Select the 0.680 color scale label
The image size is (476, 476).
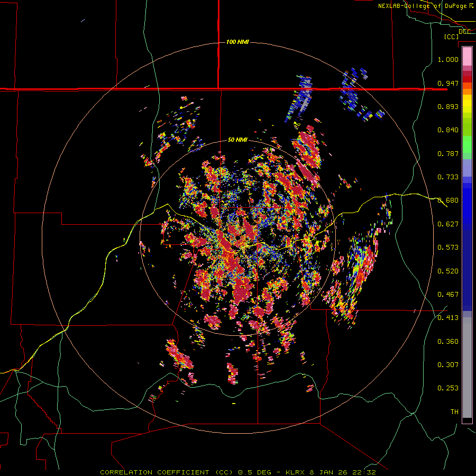point(448,200)
